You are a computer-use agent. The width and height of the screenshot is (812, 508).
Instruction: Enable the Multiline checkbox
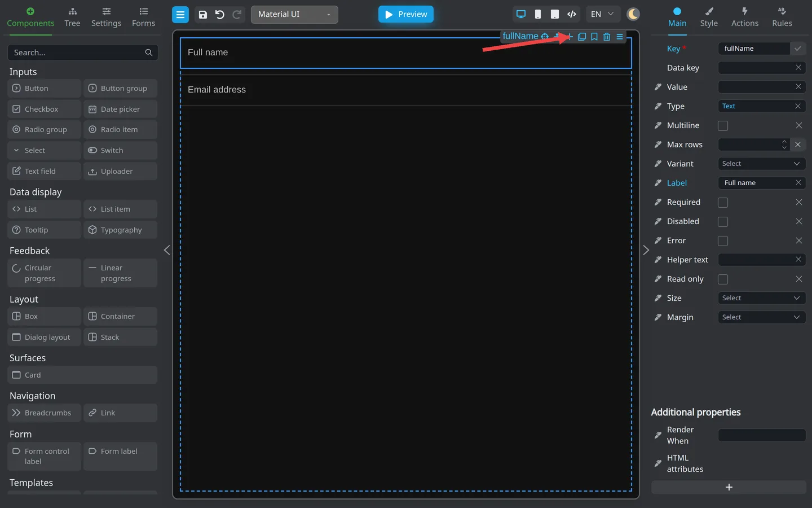click(723, 126)
